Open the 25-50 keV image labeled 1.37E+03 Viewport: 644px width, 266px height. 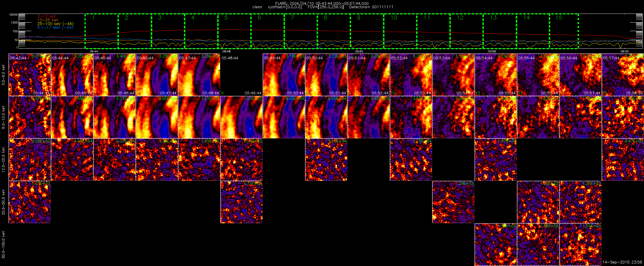point(30,202)
